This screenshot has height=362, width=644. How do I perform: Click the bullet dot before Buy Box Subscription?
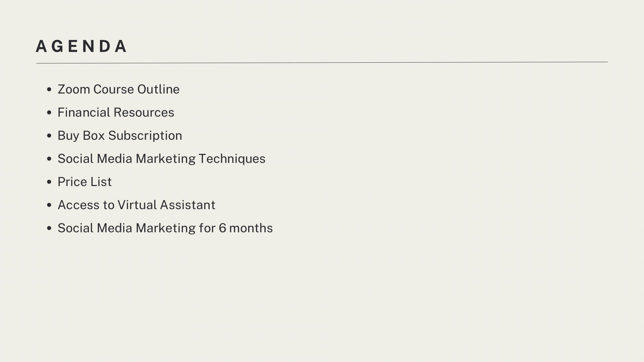click(49, 136)
